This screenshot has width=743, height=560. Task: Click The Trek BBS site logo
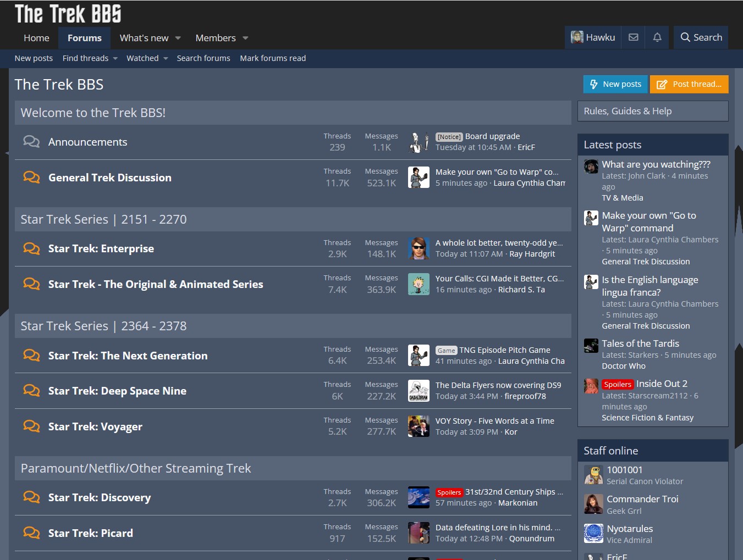point(68,14)
